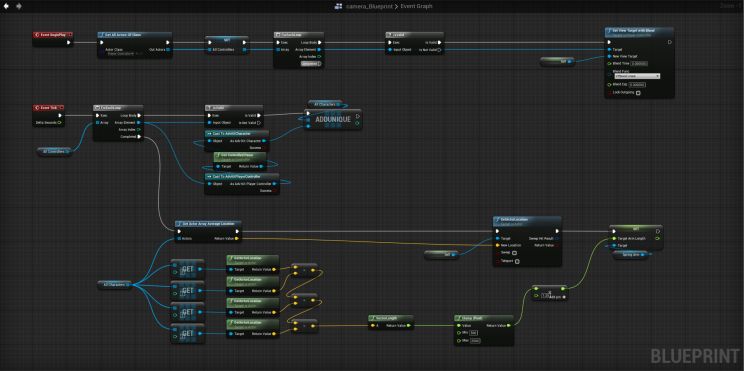Click the ADDUNIQUE array node
Image resolution: width=744 pixels, height=371 pixels.
click(x=333, y=120)
